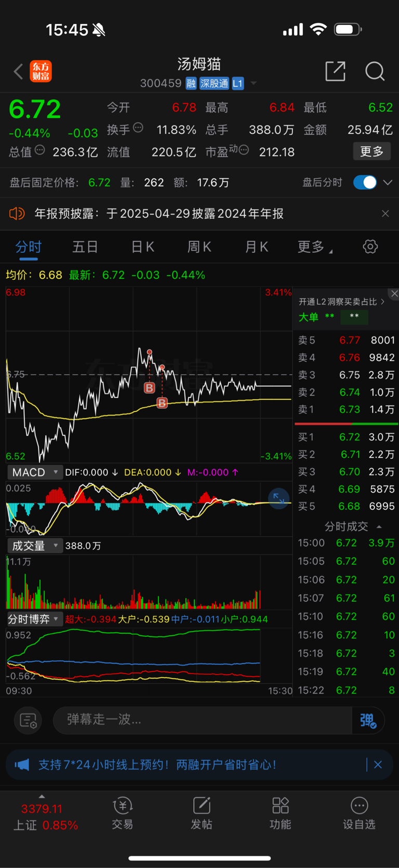This screenshot has width=399, height=868.
Task: Tap the battery status icon
Action: pyautogui.click(x=348, y=30)
